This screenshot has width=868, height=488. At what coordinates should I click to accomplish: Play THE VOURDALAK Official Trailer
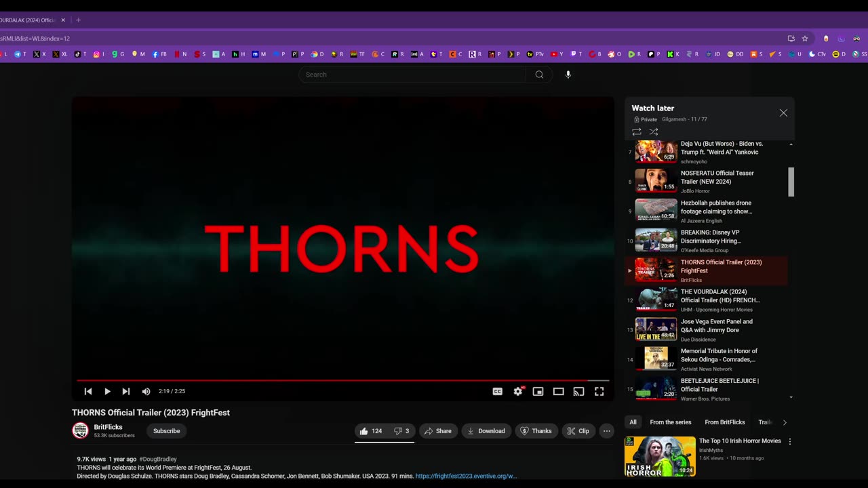(x=707, y=300)
